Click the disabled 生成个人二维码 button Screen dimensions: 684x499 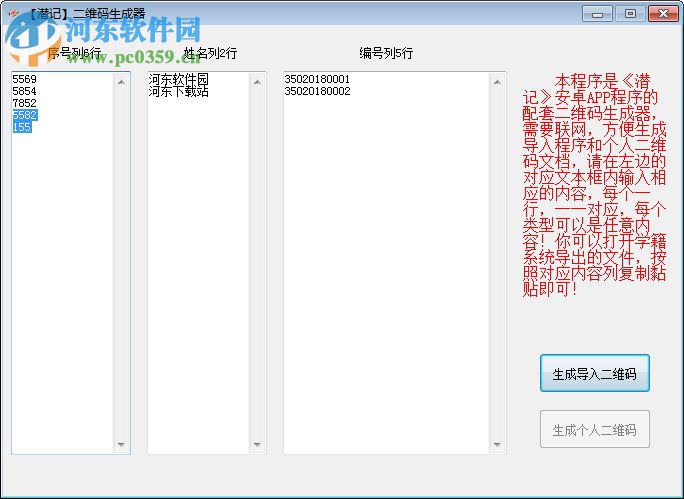595,430
